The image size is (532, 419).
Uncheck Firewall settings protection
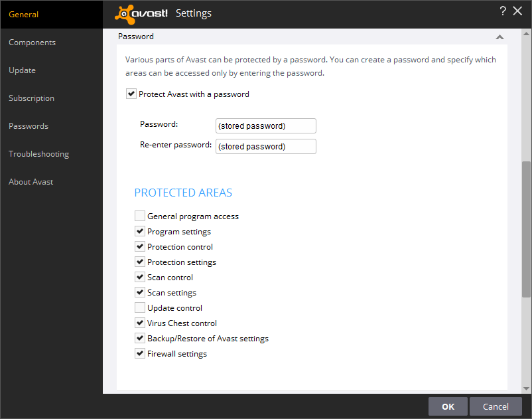click(x=140, y=354)
